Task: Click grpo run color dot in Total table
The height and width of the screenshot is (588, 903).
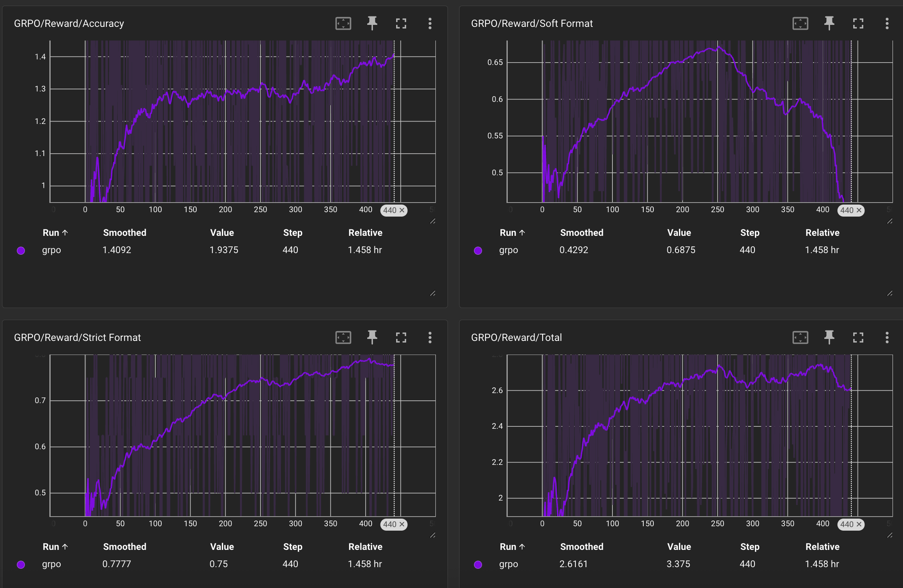Action: point(478,565)
